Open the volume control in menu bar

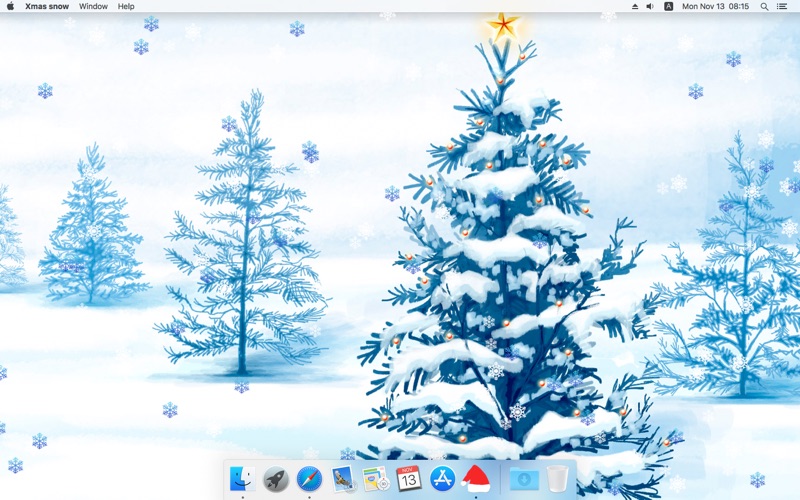point(650,6)
